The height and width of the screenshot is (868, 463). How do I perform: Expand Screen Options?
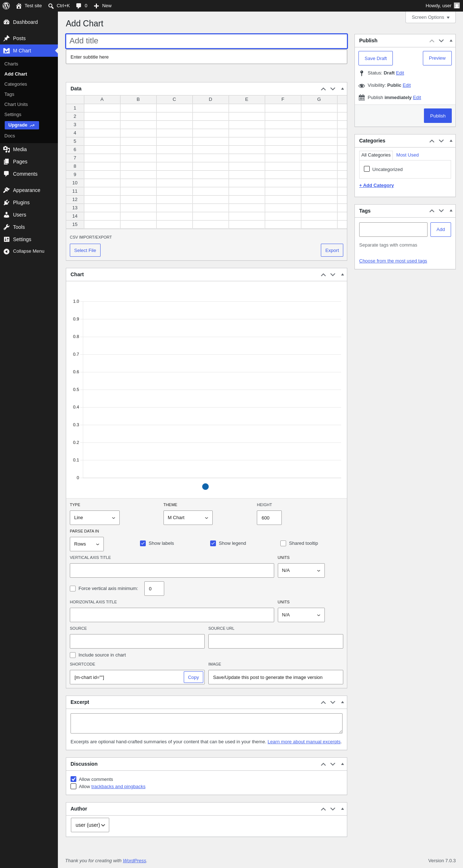(430, 17)
